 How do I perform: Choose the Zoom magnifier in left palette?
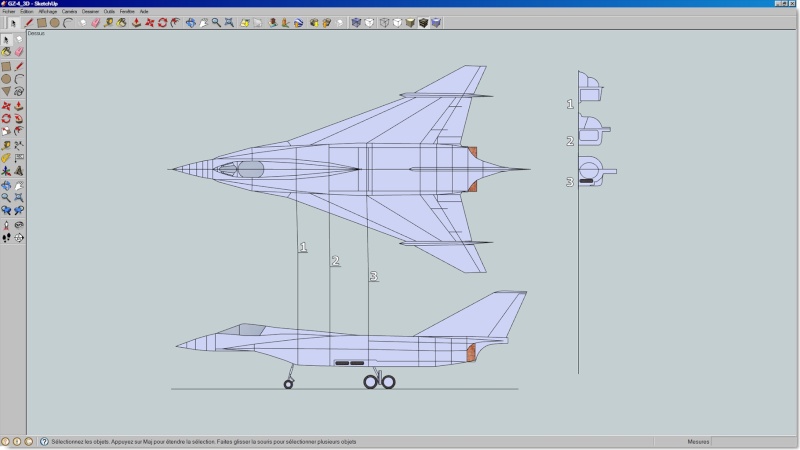(x=6, y=197)
